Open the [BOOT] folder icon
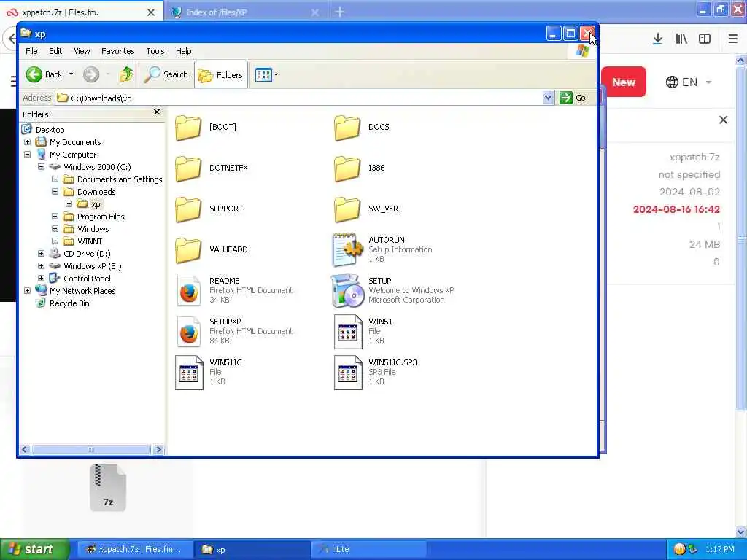Screen dimensions: 747x560 tap(188, 127)
